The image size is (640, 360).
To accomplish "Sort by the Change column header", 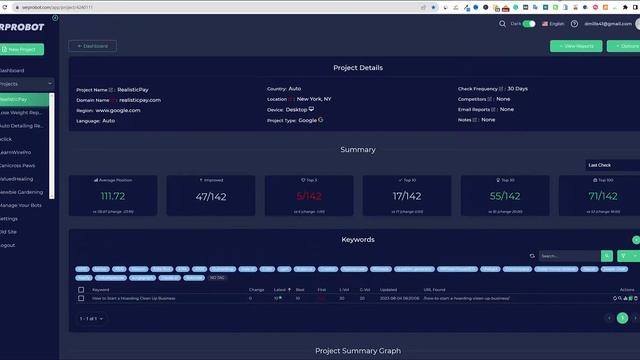I will [256, 290].
